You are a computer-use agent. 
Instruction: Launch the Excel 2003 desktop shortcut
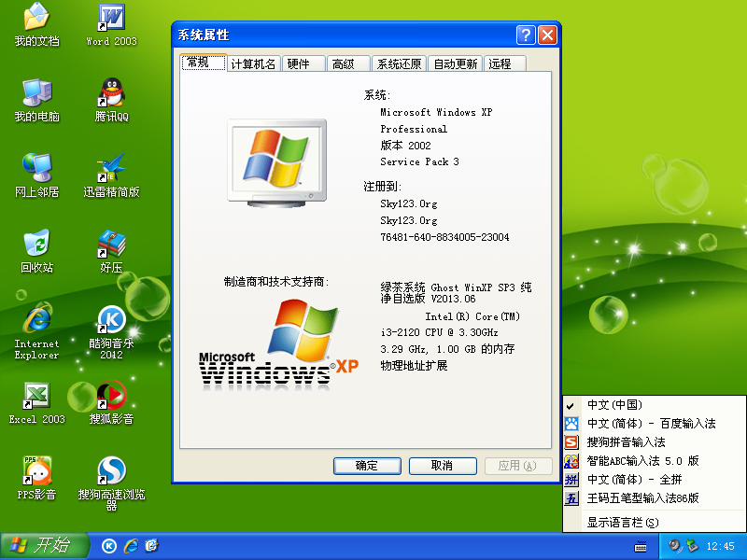coord(36,402)
